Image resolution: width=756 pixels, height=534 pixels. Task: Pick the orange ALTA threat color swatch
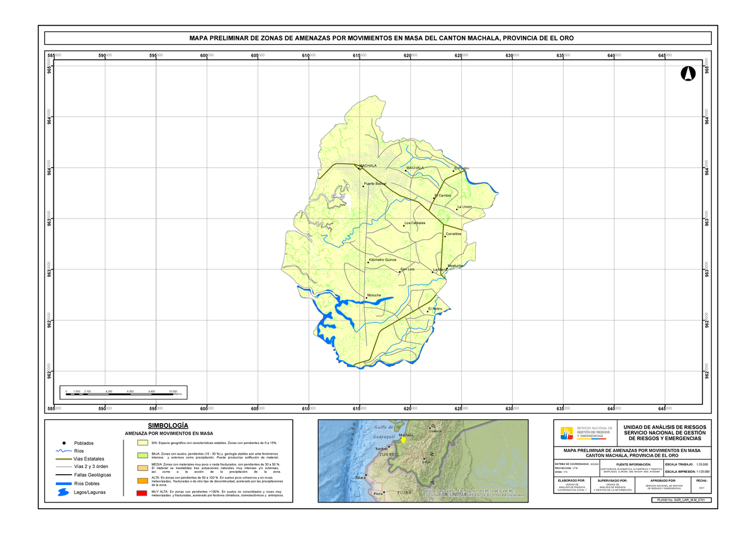click(x=142, y=481)
